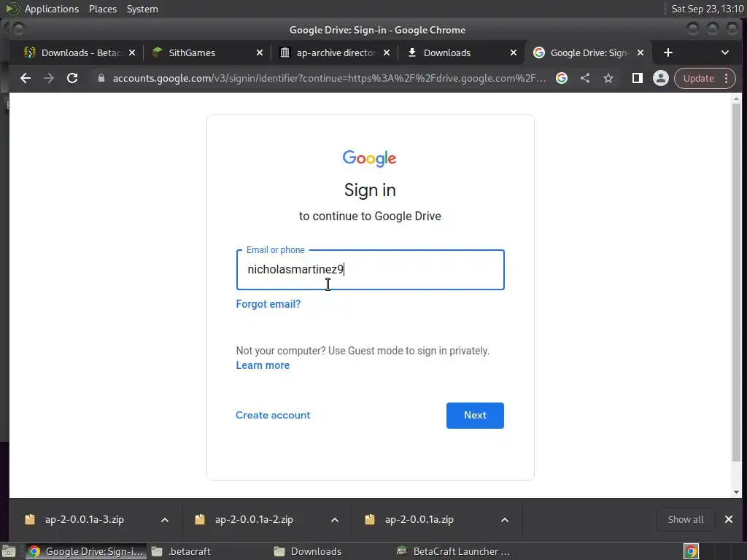
Task: Close the ap-archive directory tab
Action: click(x=387, y=52)
